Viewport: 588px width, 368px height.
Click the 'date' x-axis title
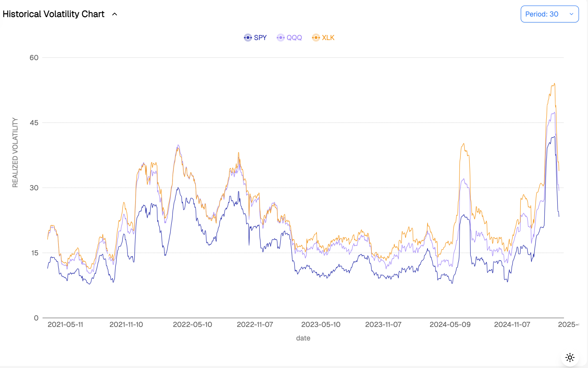point(303,338)
